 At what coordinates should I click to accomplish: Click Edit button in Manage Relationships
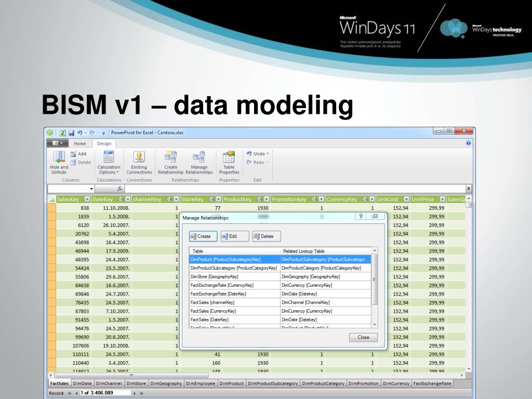click(x=235, y=236)
